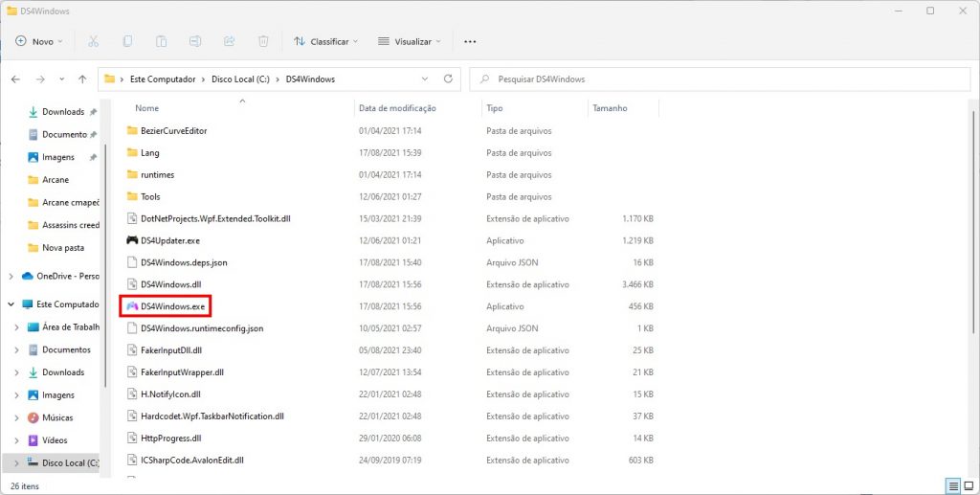Sort by the Tamanho column header
The height and width of the screenshot is (495, 980).
[x=610, y=108]
